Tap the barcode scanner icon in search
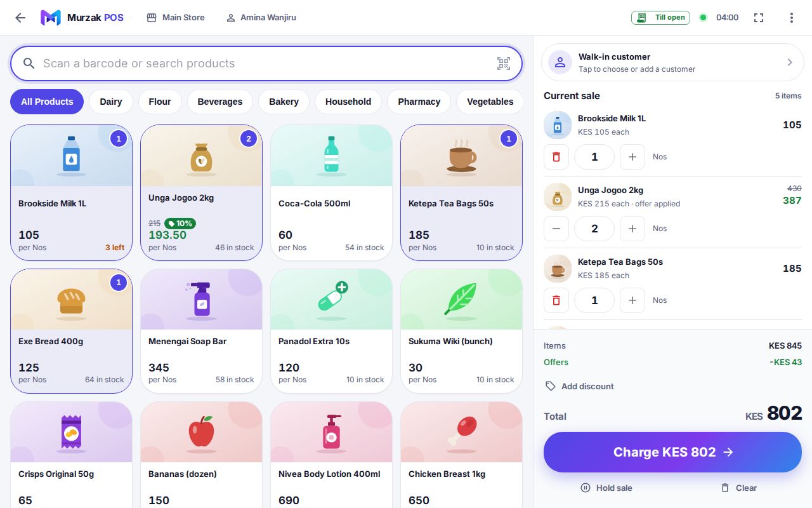812x508 pixels. coord(504,63)
